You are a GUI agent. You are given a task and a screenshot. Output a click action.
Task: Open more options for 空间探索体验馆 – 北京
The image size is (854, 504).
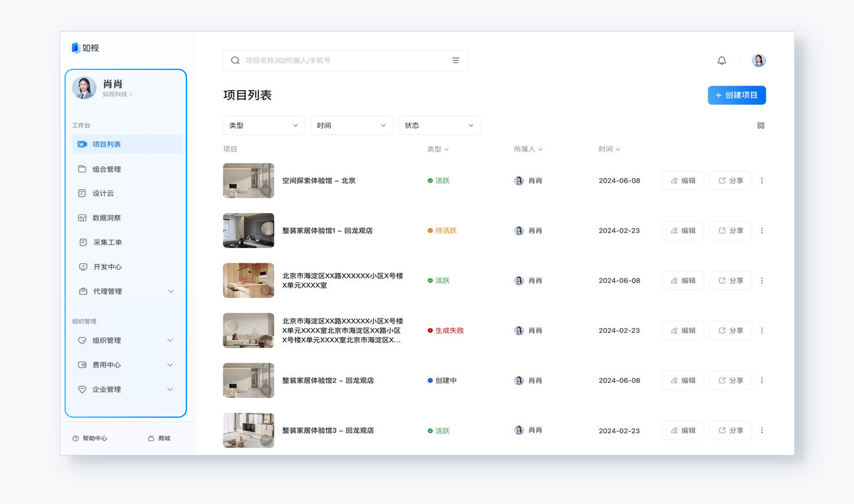coord(762,181)
